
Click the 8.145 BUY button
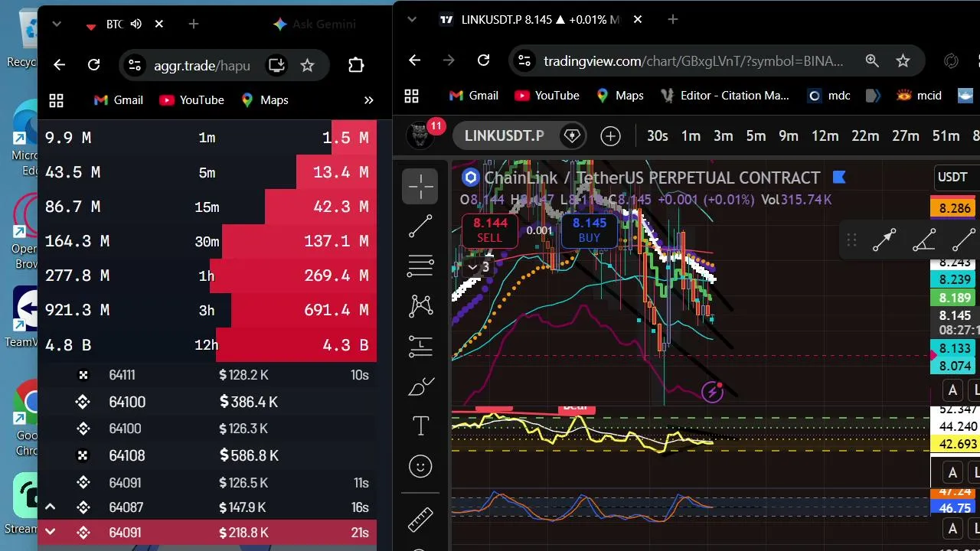590,230
